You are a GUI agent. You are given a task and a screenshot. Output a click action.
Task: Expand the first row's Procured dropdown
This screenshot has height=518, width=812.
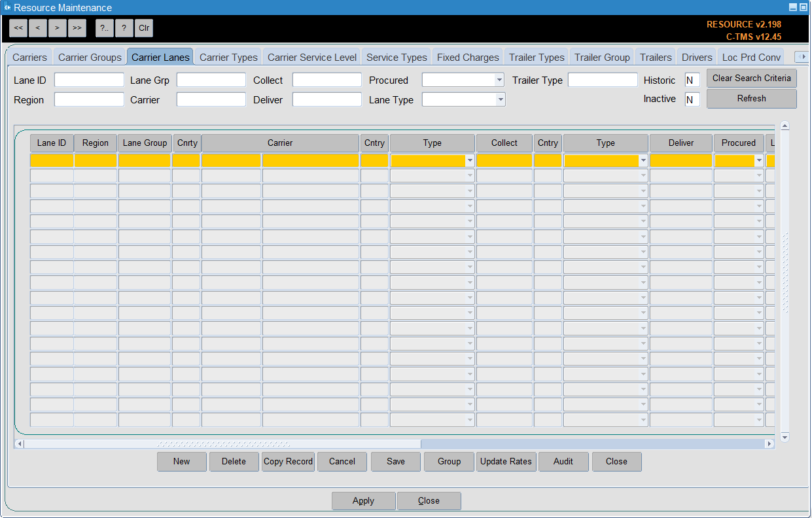coord(759,160)
